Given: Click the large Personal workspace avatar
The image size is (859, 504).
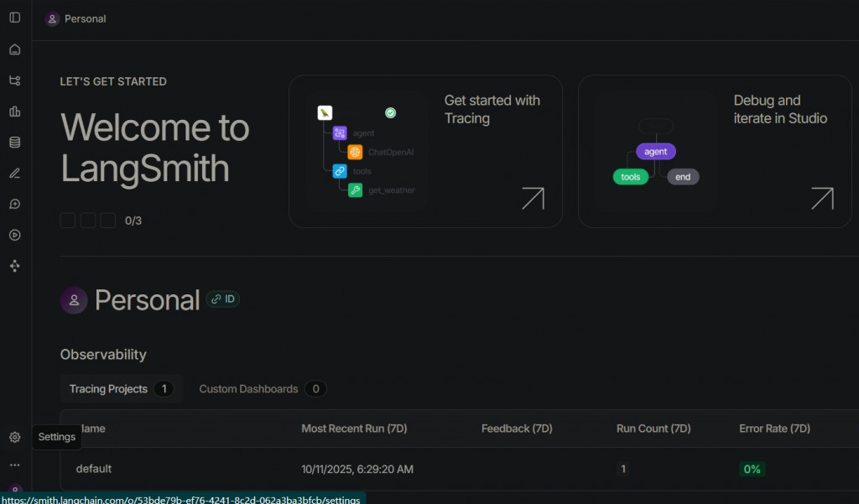Looking at the screenshot, I should (74, 300).
